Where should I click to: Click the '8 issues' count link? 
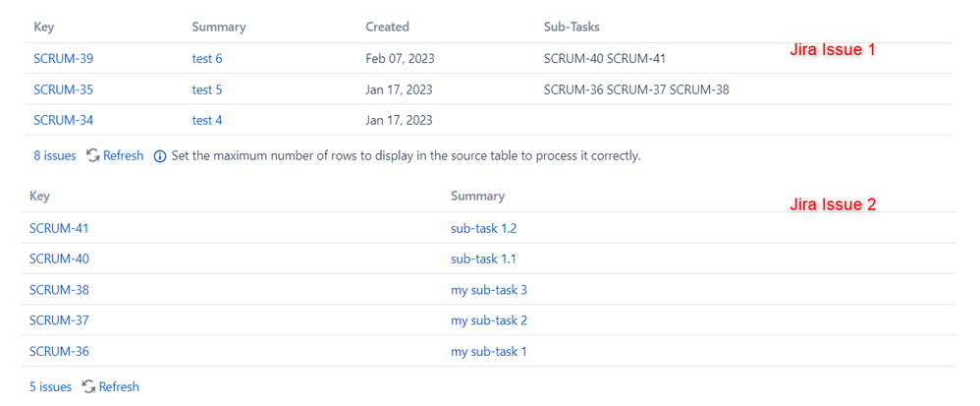55,155
